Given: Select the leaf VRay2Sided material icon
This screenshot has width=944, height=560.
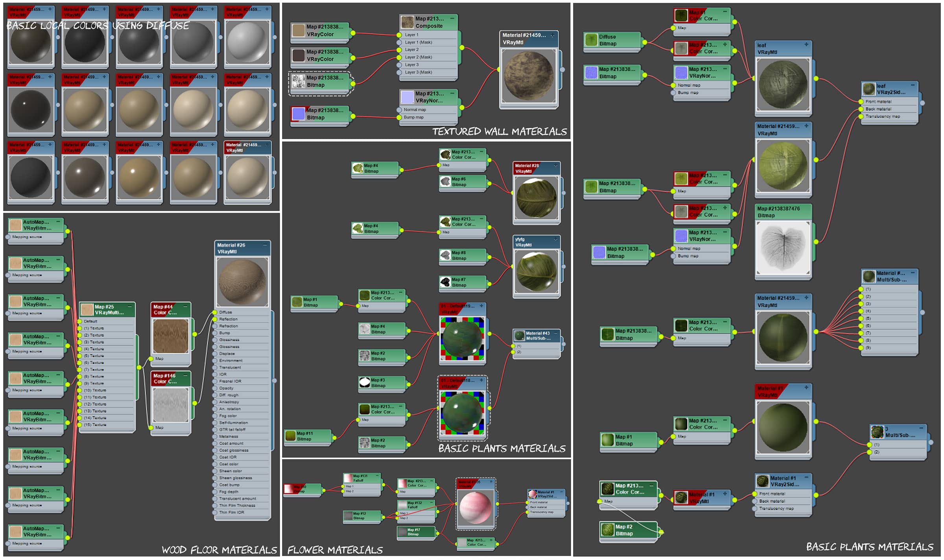Looking at the screenshot, I should [868, 89].
